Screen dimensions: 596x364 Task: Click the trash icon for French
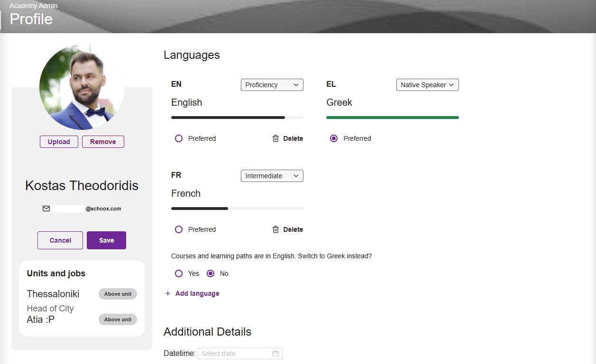point(275,229)
